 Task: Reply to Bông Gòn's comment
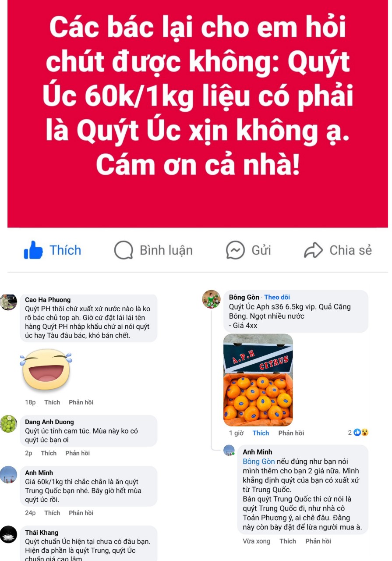click(291, 433)
